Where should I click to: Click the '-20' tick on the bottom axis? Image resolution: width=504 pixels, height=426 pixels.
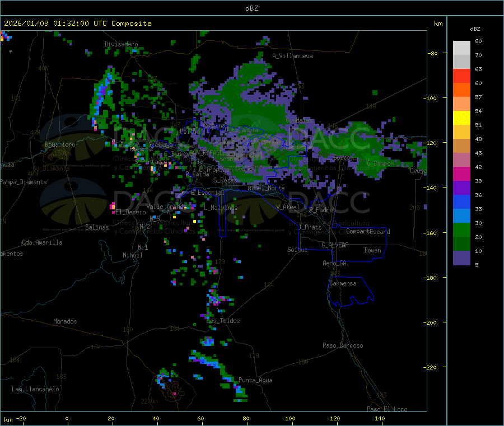21,418
